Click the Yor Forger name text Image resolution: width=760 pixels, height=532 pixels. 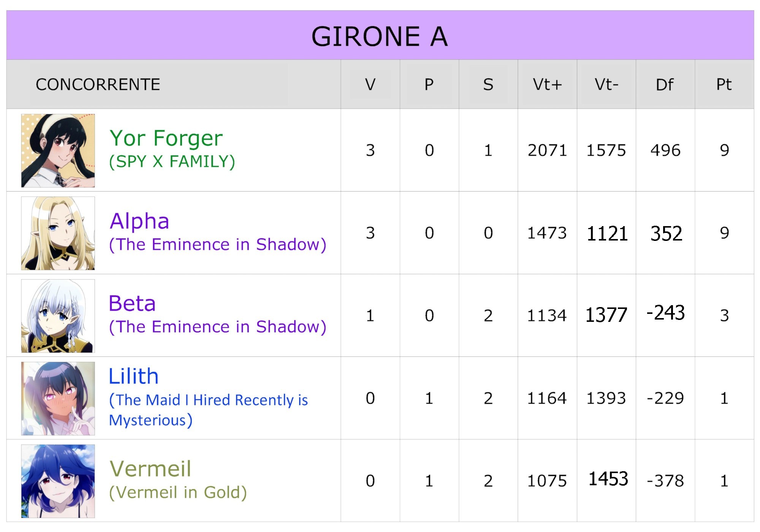166,138
